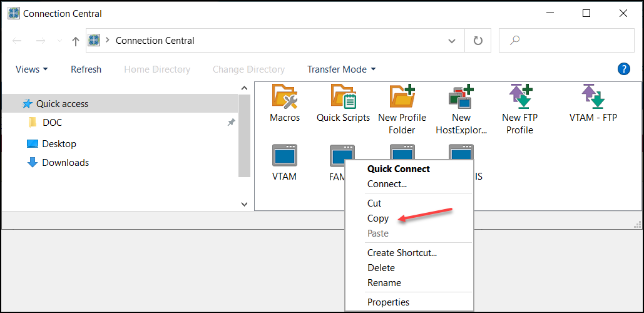Choose Create Shortcut... in context menu

coord(402,253)
